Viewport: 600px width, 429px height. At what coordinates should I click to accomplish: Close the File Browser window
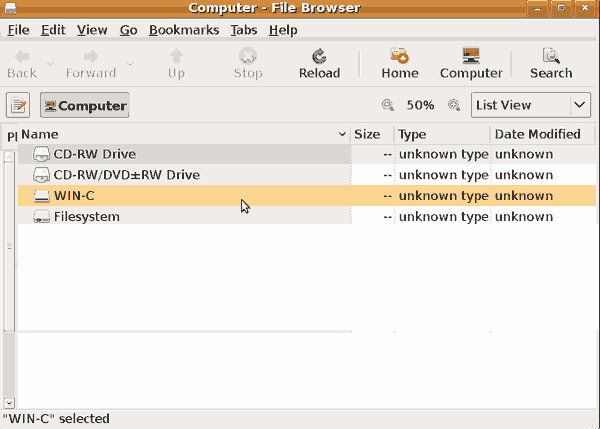tap(585, 8)
